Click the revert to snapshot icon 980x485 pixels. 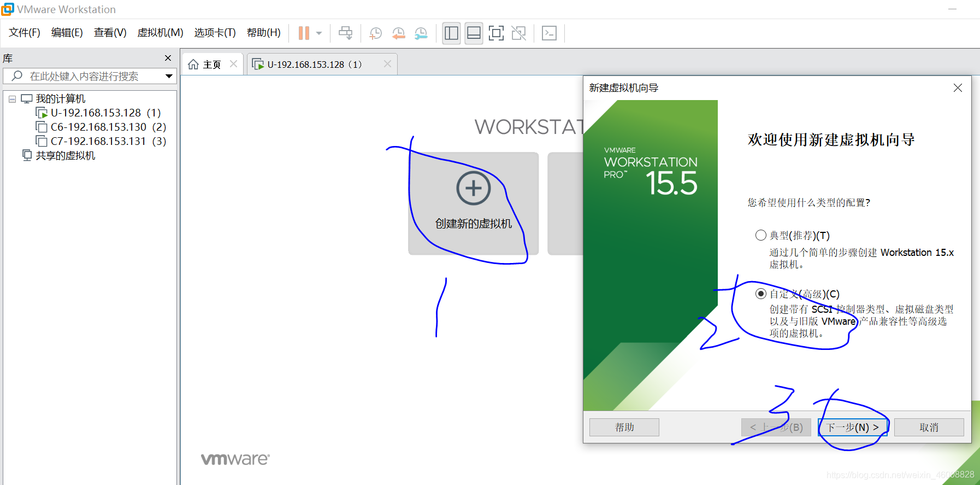pos(399,33)
